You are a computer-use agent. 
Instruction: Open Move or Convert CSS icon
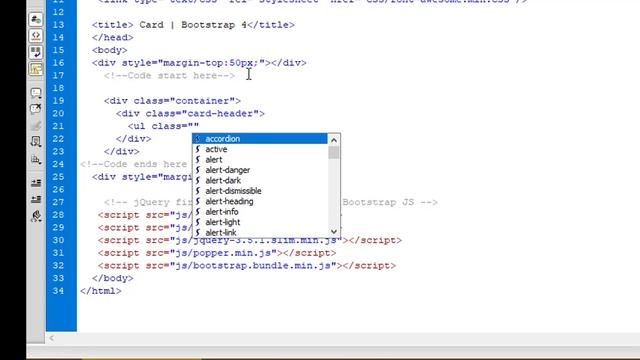[36, 159]
